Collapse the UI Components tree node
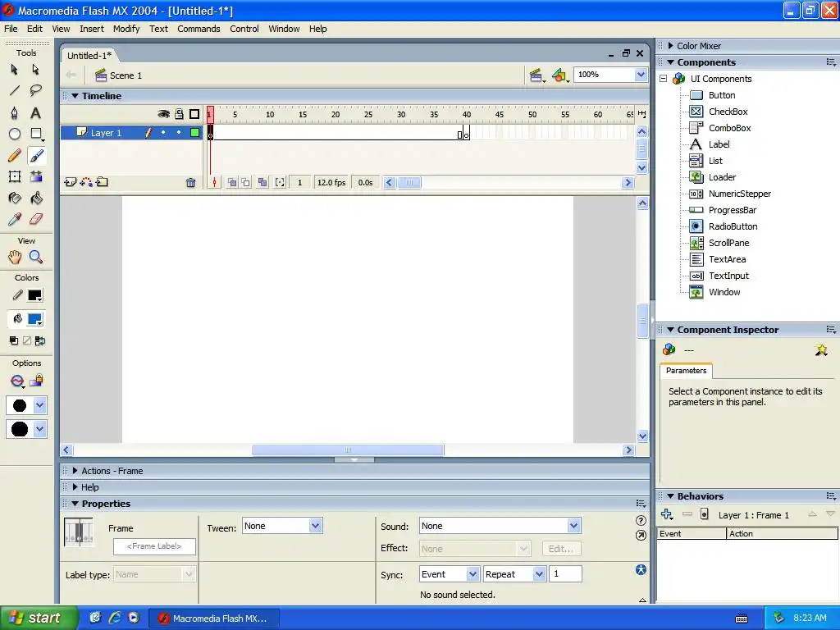840x630 pixels. click(x=663, y=79)
